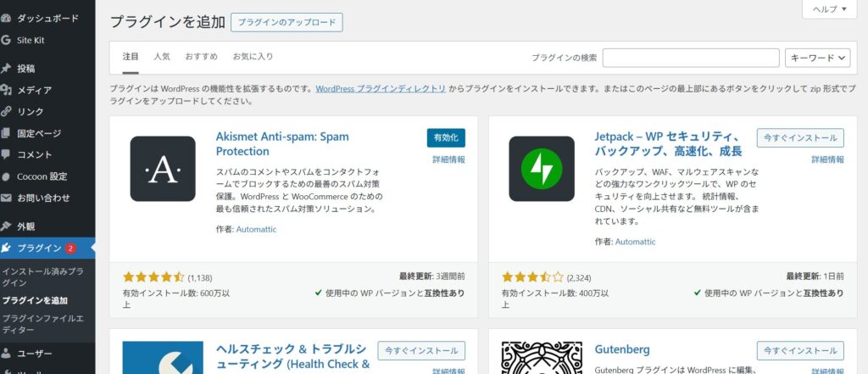Install Health Check with 今すぐインストール

click(x=422, y=351)
